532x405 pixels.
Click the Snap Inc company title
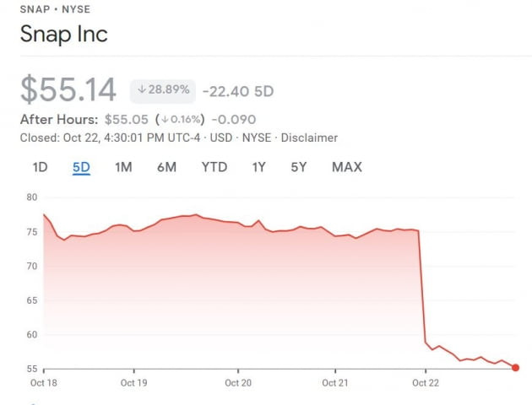click(x=64, y=34)
